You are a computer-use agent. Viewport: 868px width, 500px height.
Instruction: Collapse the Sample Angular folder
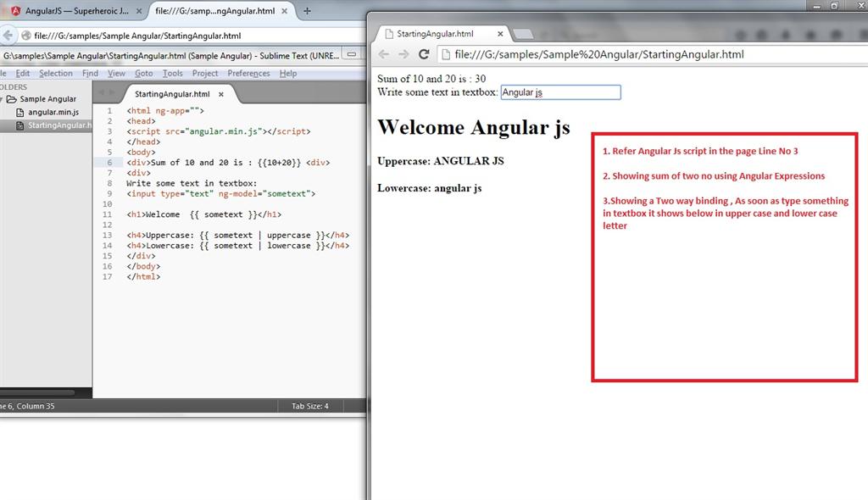[2, 99]
